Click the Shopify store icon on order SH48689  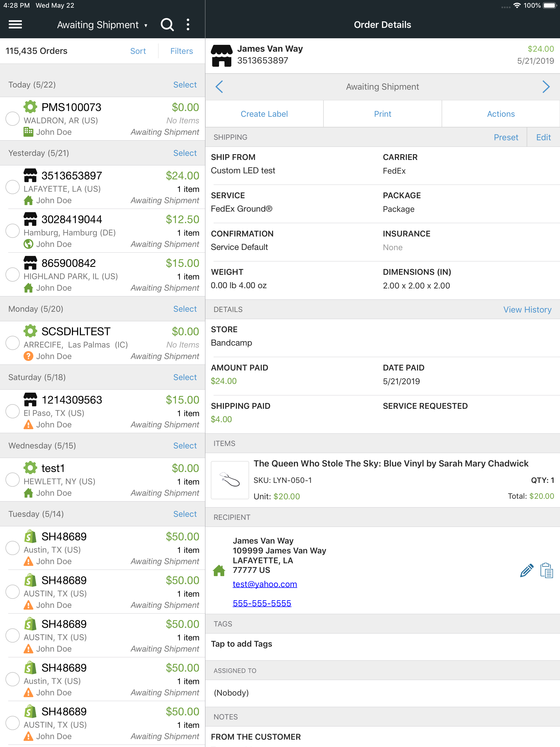coord(30,536)
